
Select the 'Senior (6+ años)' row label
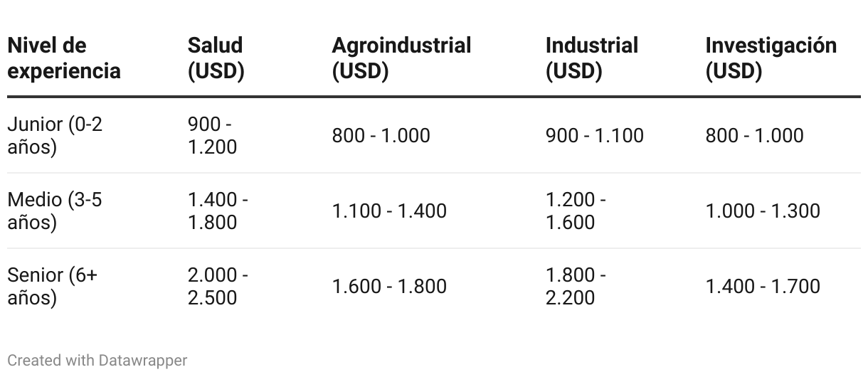52,286
